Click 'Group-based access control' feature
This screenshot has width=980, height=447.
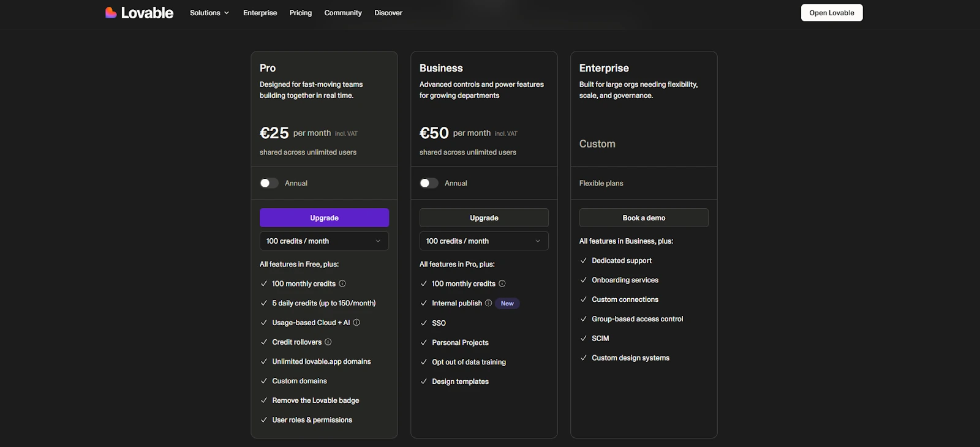637,319
